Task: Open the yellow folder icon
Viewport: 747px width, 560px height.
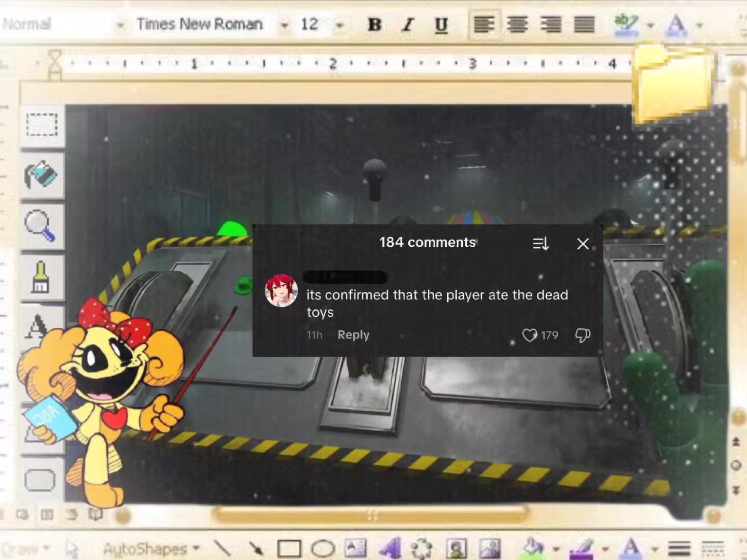Action: [674, 85]
